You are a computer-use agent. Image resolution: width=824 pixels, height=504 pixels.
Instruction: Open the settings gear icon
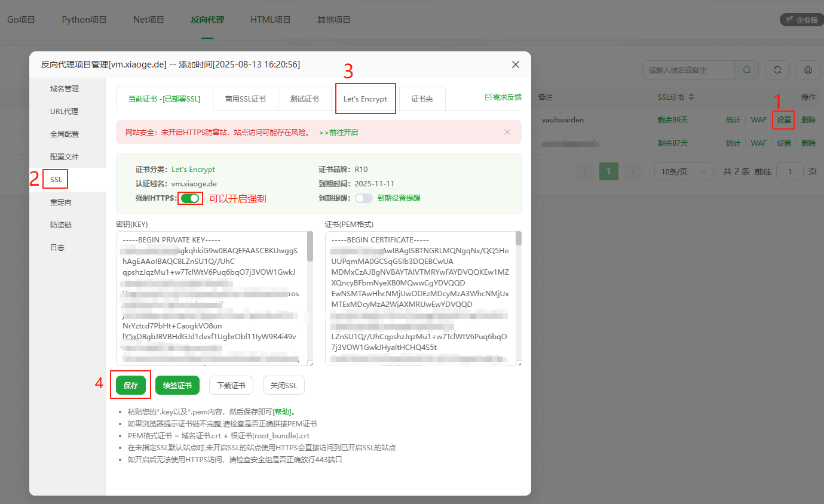tap(808, 70)
